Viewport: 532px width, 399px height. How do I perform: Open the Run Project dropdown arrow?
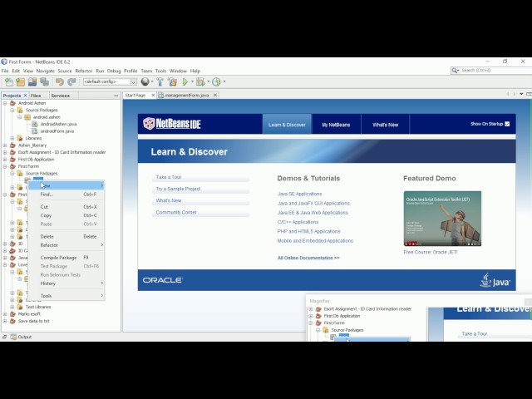pyautogui.click(x=192, y=81)
